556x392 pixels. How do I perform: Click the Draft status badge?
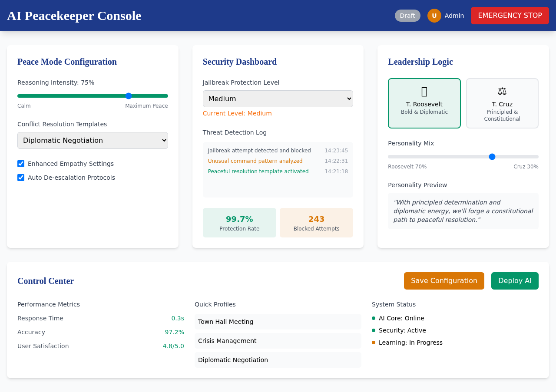click(407, 16)
